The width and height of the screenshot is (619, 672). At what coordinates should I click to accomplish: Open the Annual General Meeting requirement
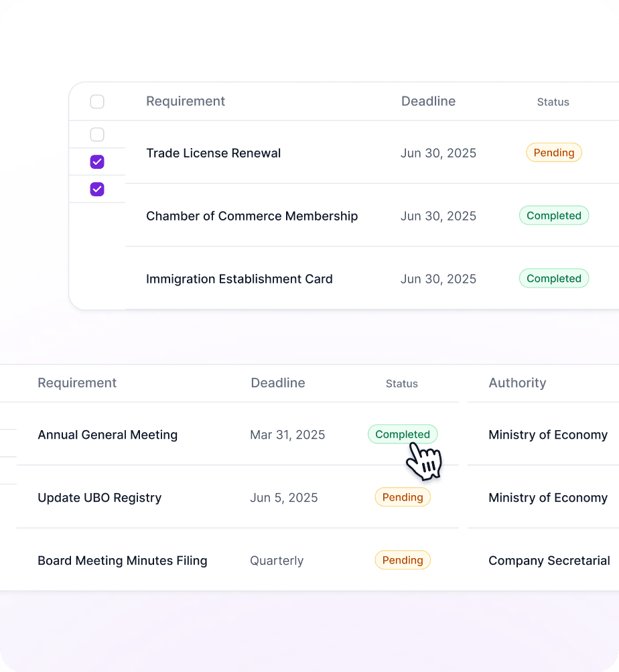click(107, 435)
